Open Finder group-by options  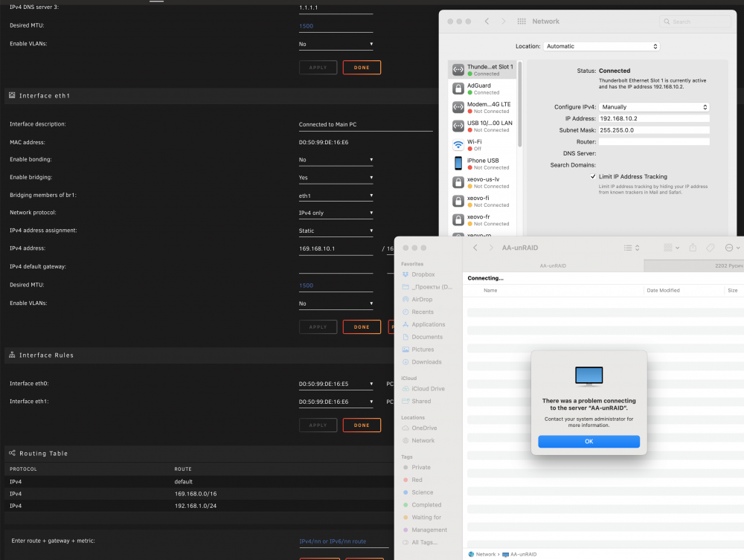point(671,248)
